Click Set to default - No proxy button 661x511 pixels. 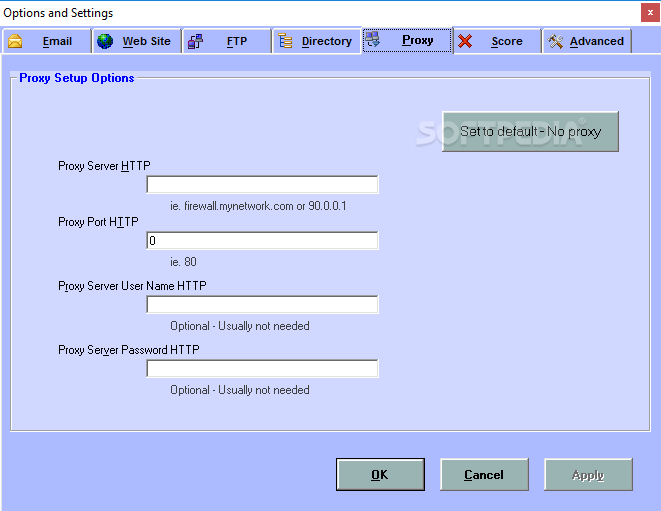pos(530,132)
